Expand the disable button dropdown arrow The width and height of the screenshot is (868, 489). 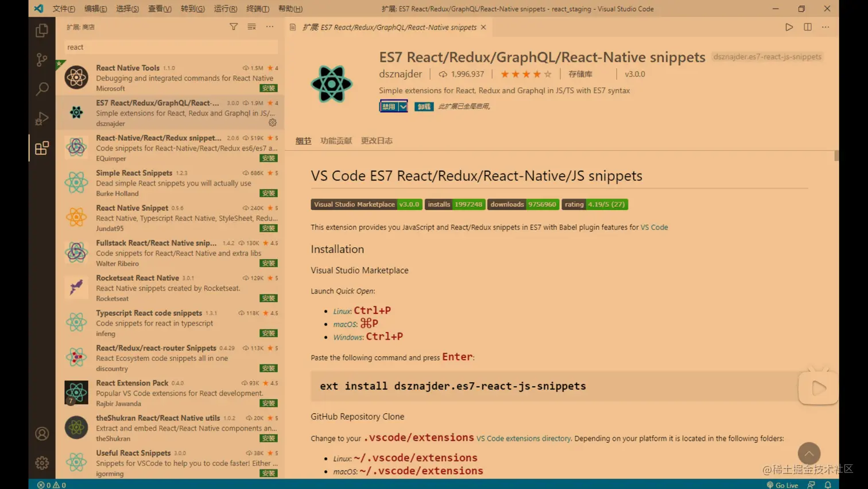pos(403,106)
